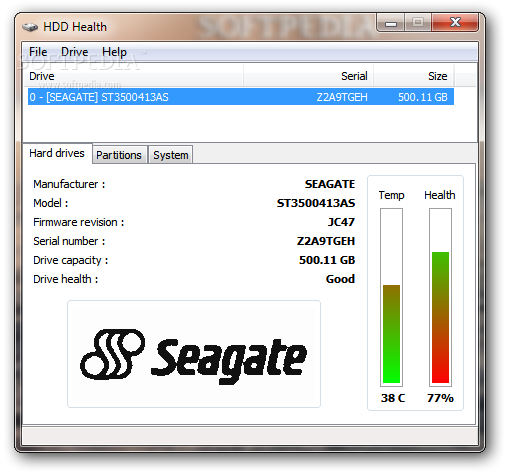
Task: Click the Drive capacity label
Action: pyautogui.click(x=71, y=260)
